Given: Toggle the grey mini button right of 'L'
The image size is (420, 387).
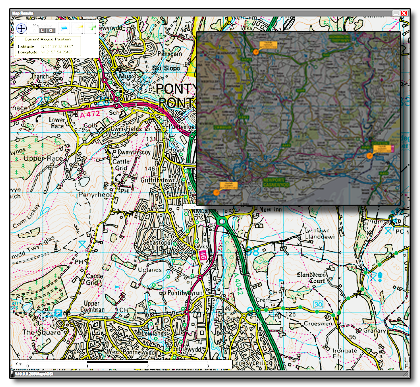Looking at the screenshot, I should tap(51, 30).
